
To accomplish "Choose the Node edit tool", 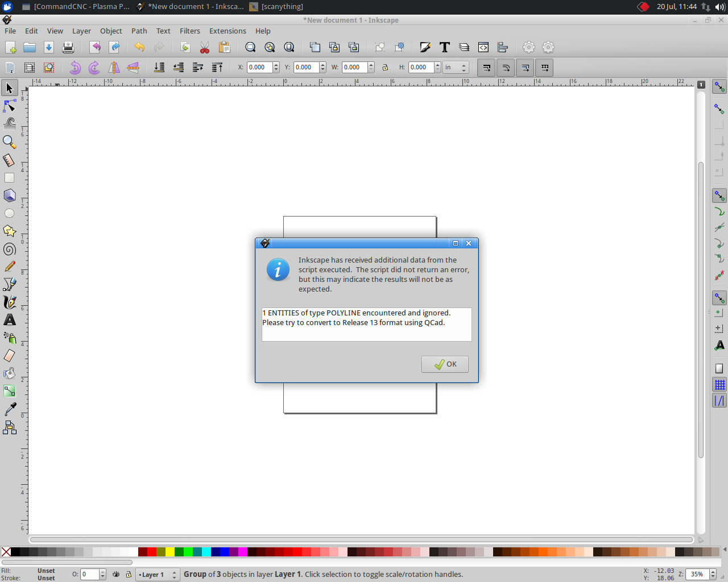I will click(10, 106).
